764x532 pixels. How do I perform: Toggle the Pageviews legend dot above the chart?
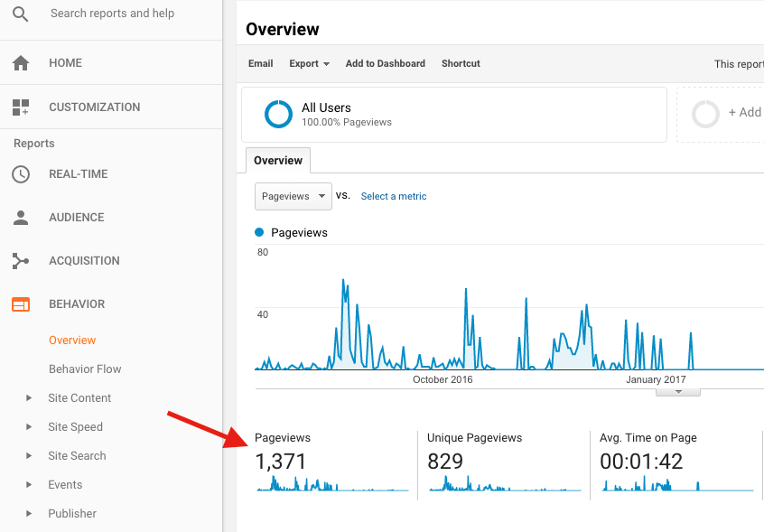(x=259, y=230)
